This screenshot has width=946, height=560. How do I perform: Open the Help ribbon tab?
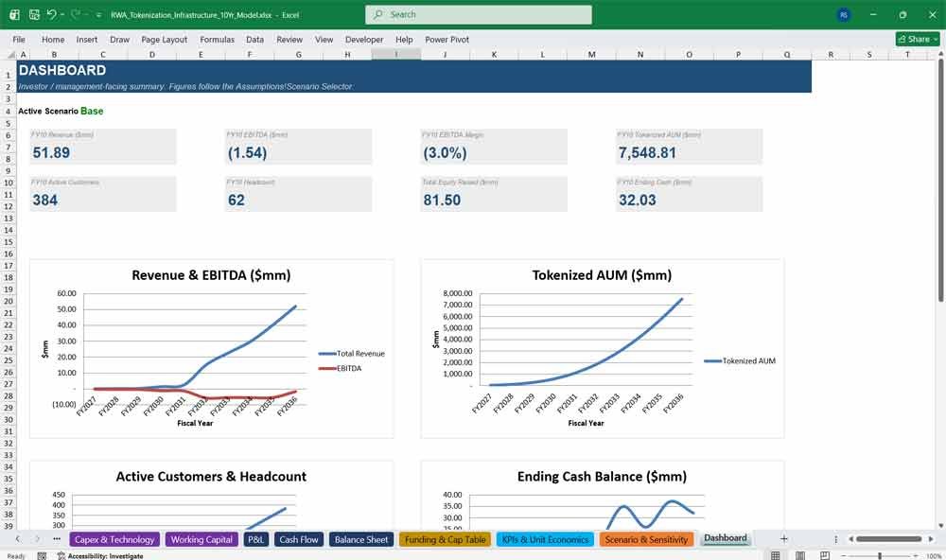pos(404,39)
